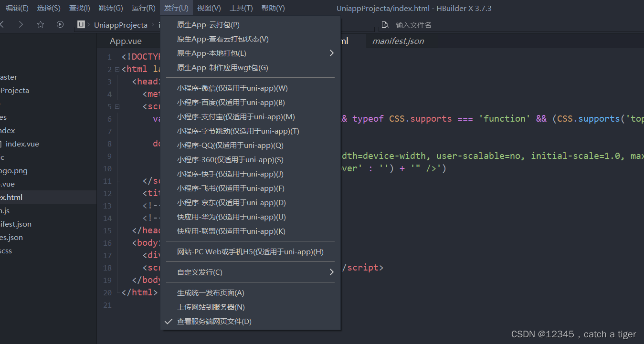Select es.json file in project tree
644x344 pixels.
tap(11, 238)
